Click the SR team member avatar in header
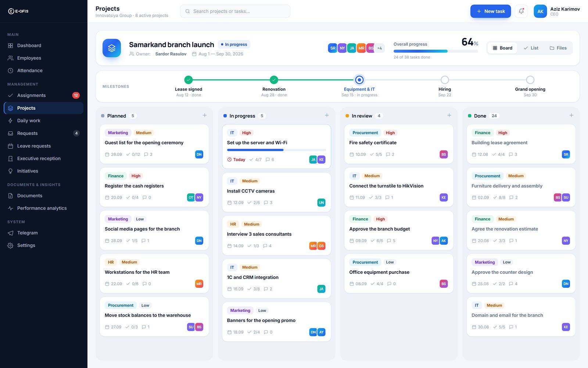588x368 pixels. (x=333, y=48)
